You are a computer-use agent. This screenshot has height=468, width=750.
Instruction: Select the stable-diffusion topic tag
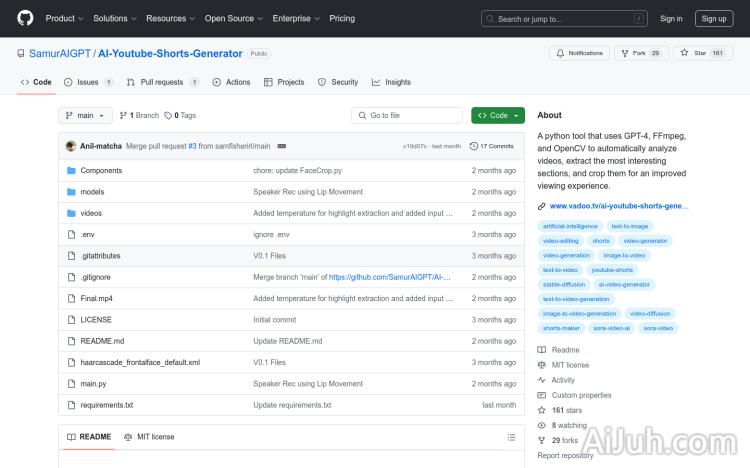[x=564, y=284]
